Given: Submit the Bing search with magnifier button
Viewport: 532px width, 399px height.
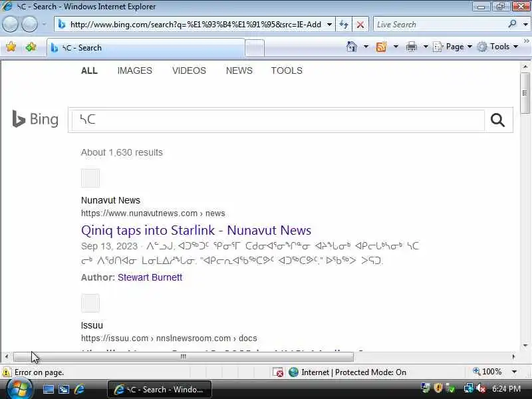Looking at the screenshot, I should tap(497, 120).
